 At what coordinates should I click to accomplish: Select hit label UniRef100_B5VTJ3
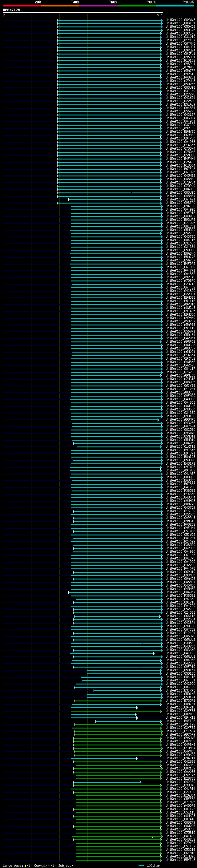[180, 860]
